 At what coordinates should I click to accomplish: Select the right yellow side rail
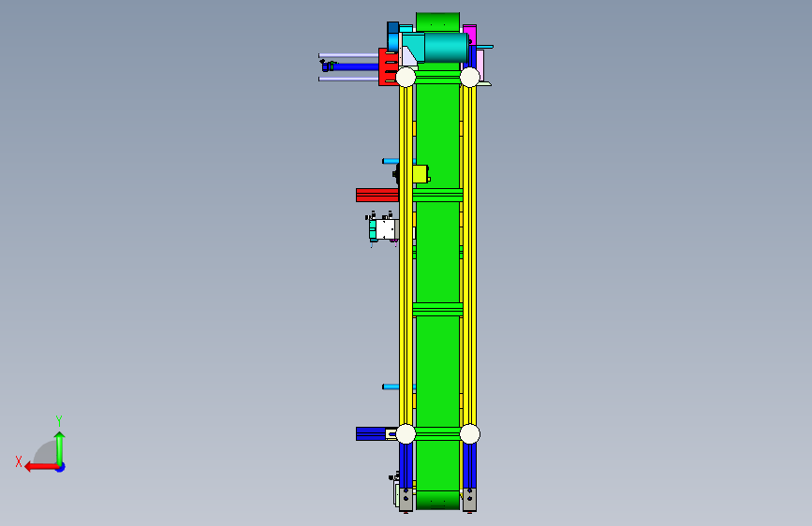[469, 256]
